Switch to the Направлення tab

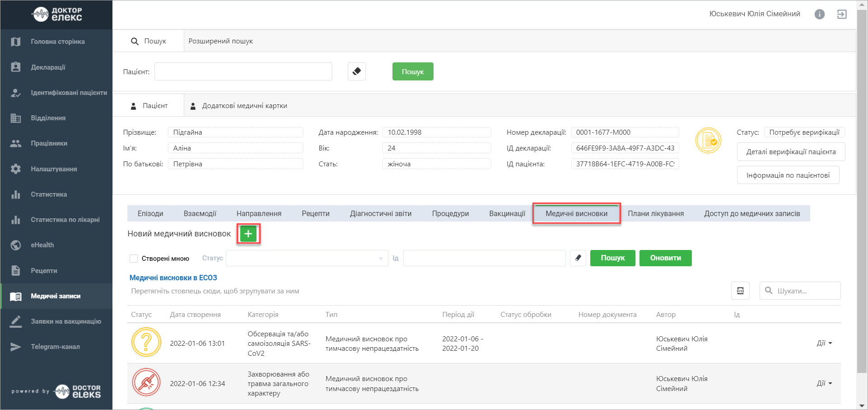(259, 213)
